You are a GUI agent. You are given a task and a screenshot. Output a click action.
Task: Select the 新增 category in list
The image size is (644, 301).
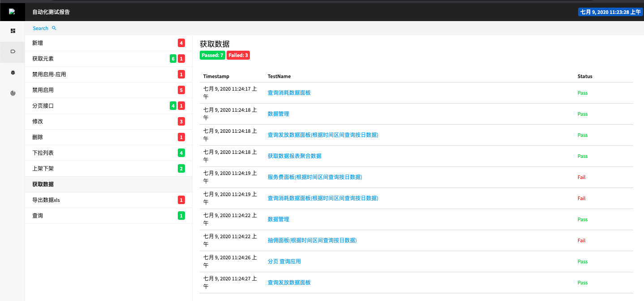(38, 43)
